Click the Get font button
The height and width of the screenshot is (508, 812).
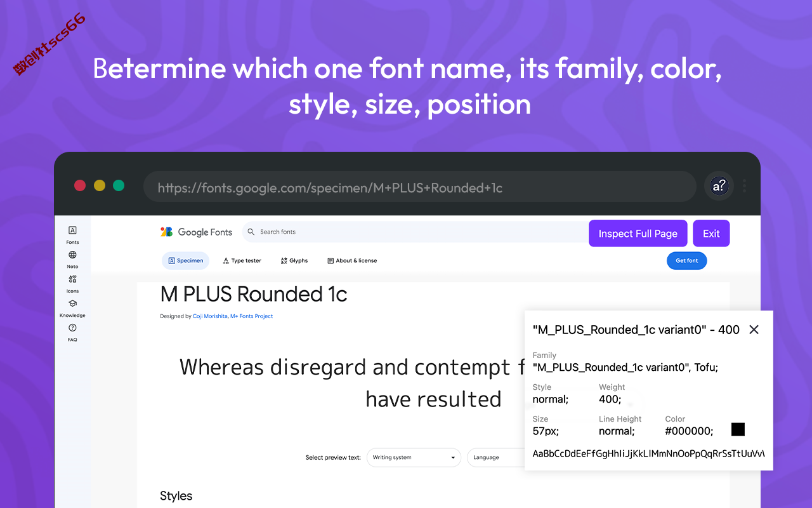(686, 260)
